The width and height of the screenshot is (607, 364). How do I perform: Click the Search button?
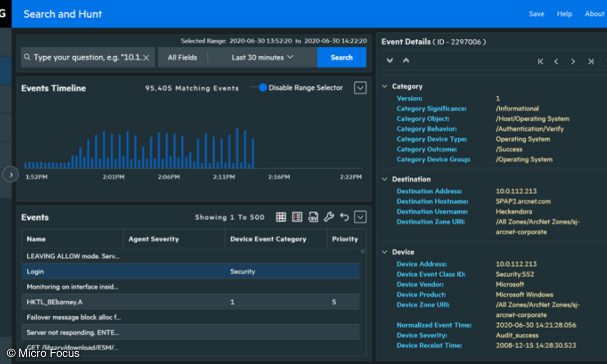point(341,58)
